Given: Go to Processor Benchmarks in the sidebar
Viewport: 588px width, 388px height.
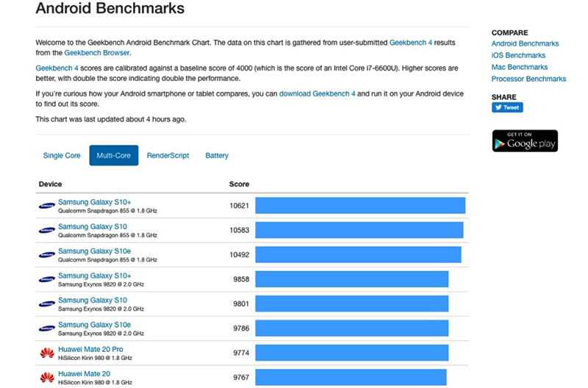Looking at the screenshot, I should pos(528,79).
